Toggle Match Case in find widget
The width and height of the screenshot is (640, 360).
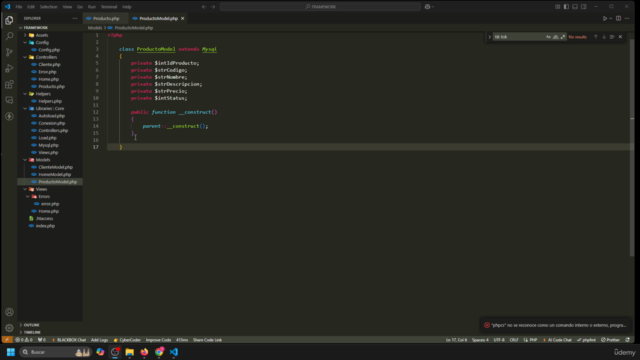pyautogui.click(x=548, y=37)
